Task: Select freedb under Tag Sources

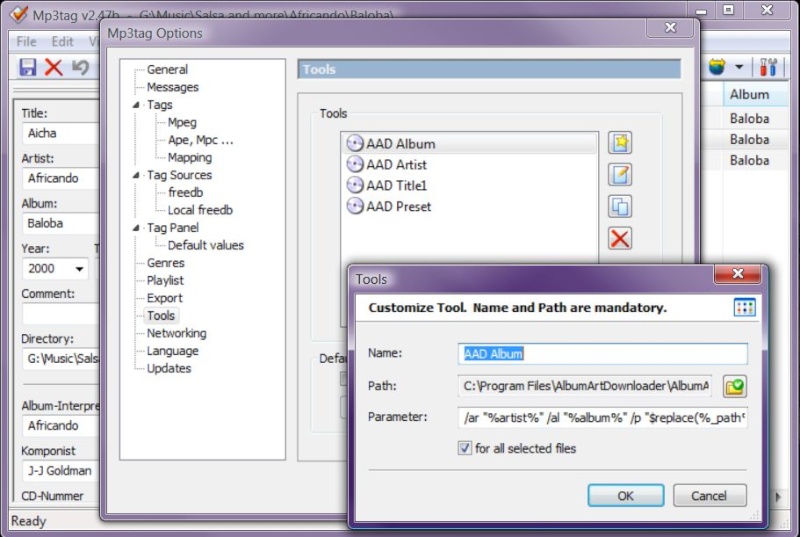Action: pos(185,193)
